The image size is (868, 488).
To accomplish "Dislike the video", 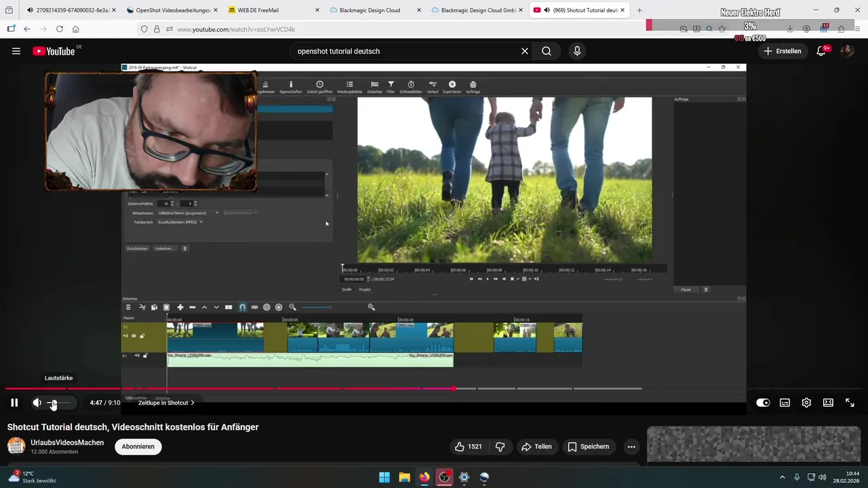I will 500,447.
